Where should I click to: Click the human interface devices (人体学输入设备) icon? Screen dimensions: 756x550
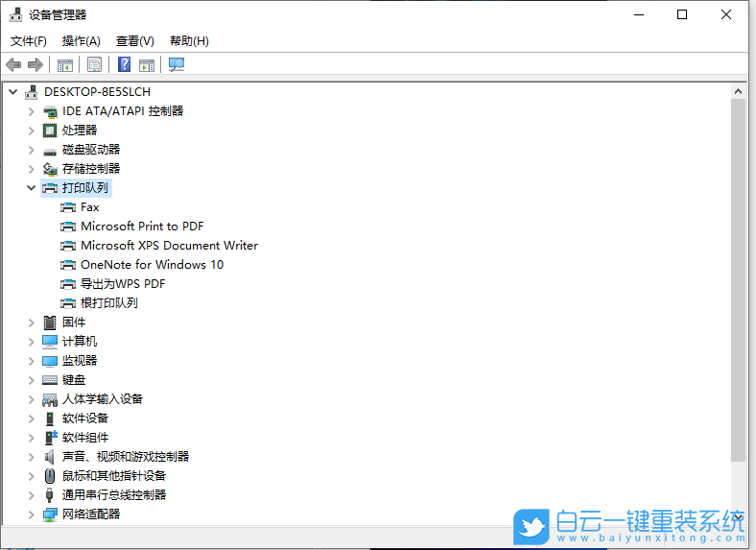coord(50,399)
